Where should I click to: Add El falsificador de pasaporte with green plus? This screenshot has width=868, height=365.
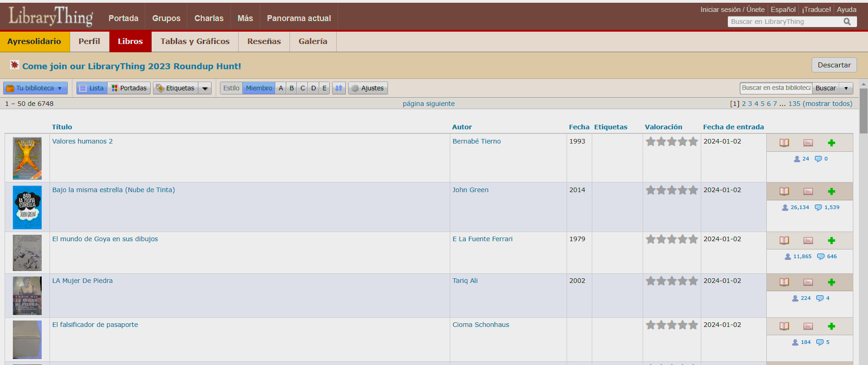(x=831, y=326)
